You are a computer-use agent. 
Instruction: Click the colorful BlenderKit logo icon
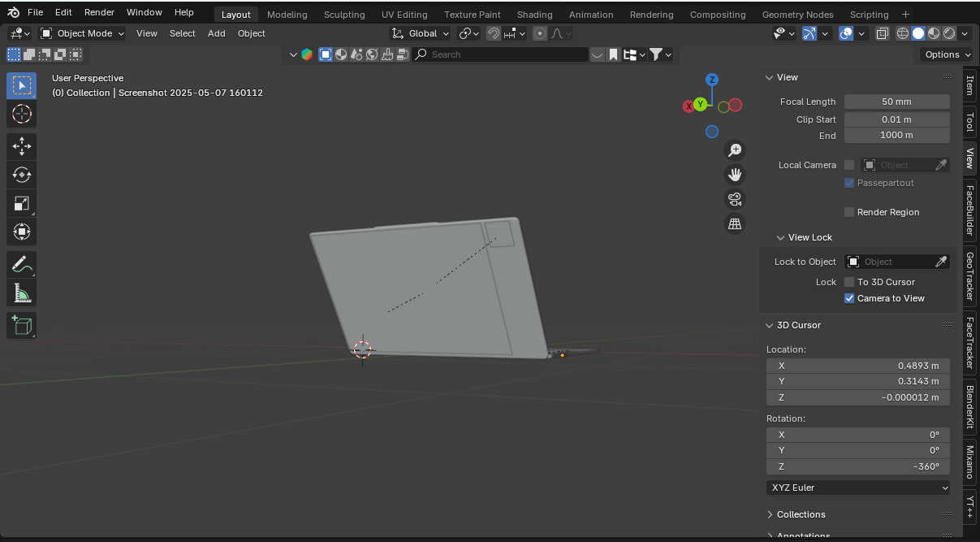tap(307, 54)
